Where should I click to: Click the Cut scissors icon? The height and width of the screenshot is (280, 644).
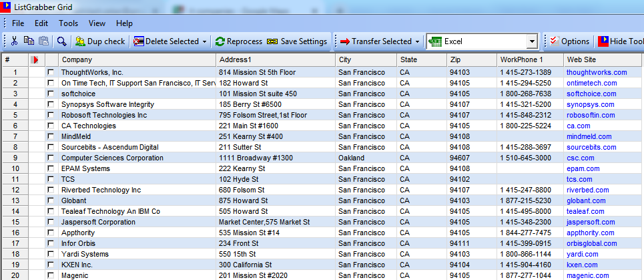pyautogui.click(x=15, y=41)
